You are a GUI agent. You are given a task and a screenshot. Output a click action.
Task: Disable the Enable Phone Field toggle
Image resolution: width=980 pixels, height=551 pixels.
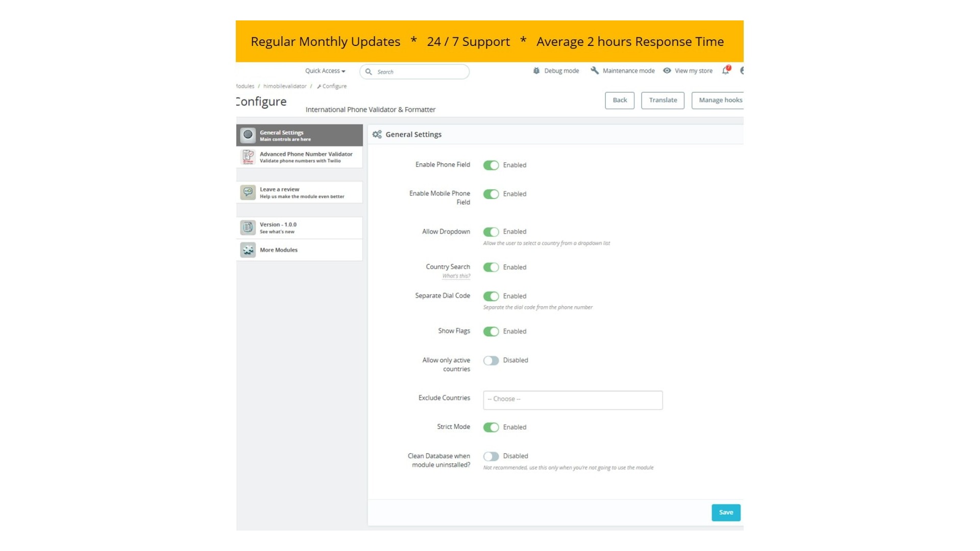(x=491, y=165)
